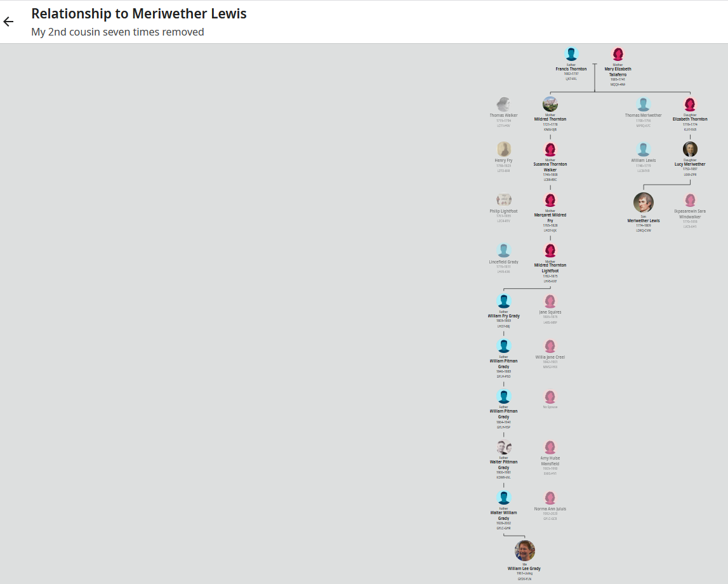Click the Margaret Mildred Fry name link

550,218
